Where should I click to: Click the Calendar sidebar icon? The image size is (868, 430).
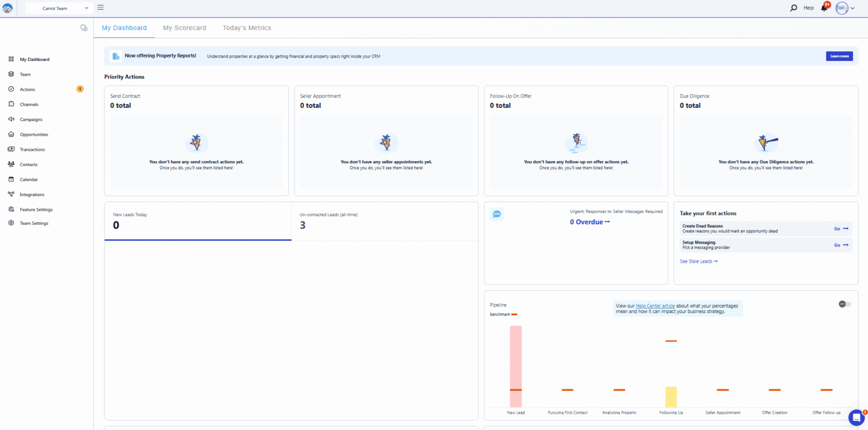pos(11,180)
